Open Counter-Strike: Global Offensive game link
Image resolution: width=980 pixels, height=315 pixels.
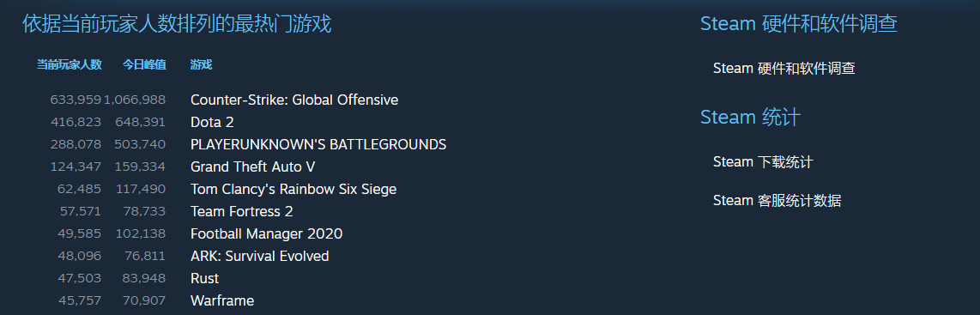293,100
